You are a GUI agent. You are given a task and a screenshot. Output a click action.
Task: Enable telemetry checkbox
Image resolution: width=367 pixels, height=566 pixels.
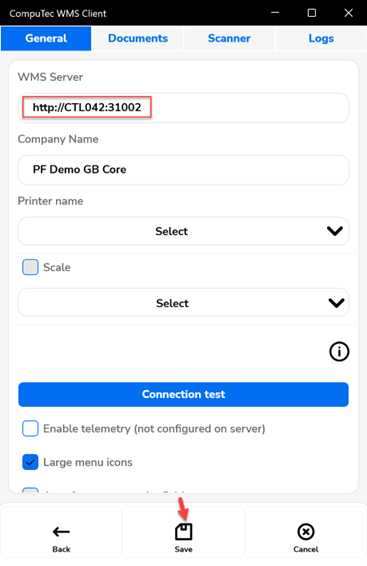(30, 428)
